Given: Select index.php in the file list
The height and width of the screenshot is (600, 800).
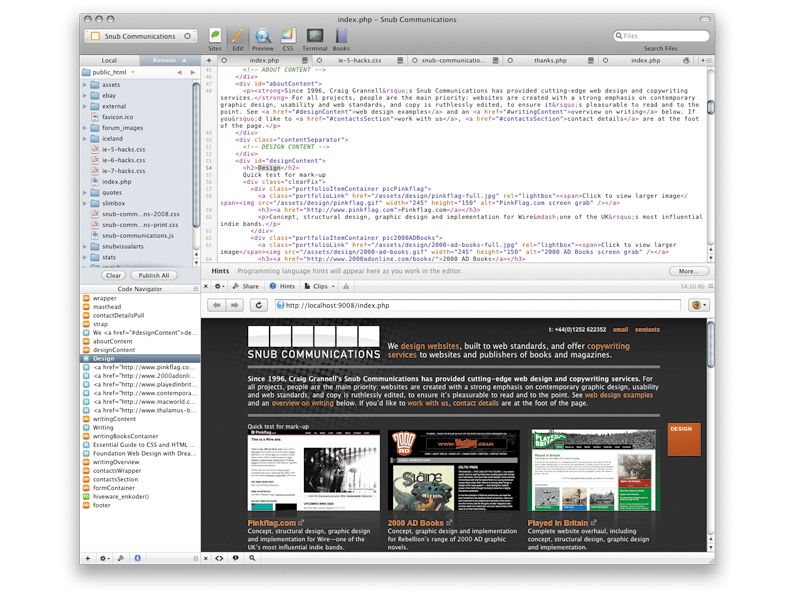Looking at the screenshot, I should [116, 182].
